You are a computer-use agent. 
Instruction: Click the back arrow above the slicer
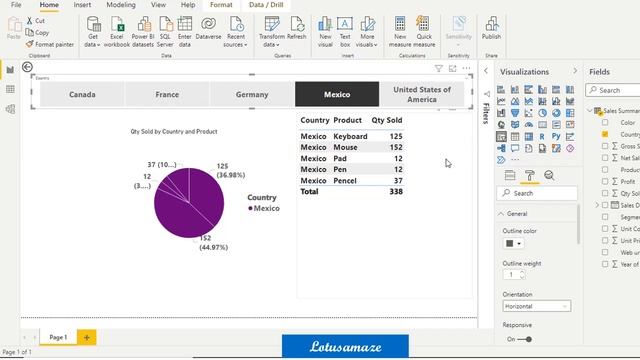[27, 67]
